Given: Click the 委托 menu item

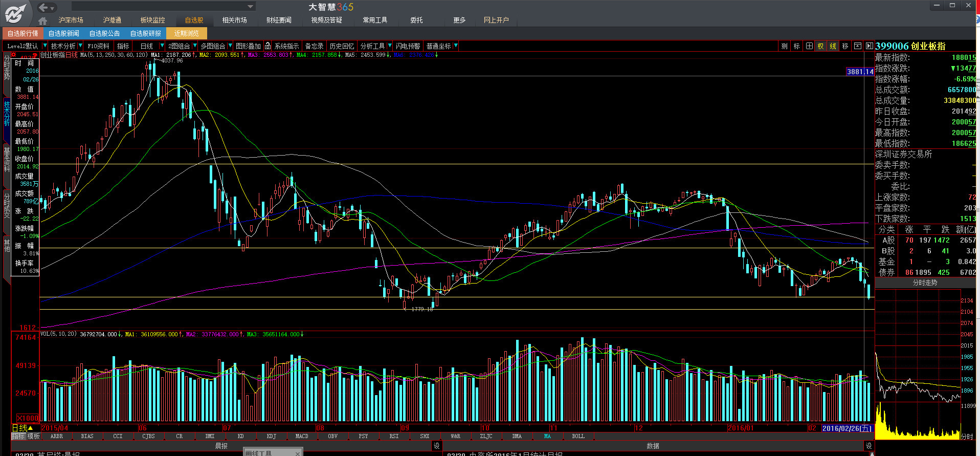Looking at the screenshot, I should click(416, 20).
